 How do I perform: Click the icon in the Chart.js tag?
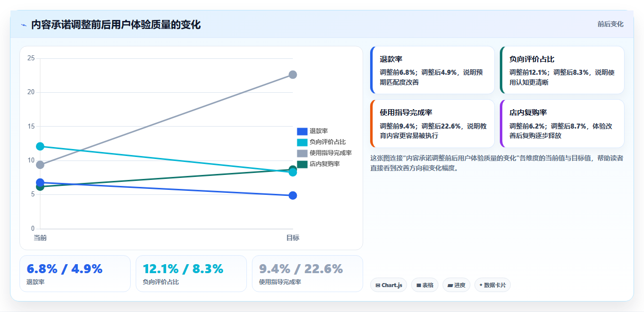pyautogui.click(x=378, y=286)
